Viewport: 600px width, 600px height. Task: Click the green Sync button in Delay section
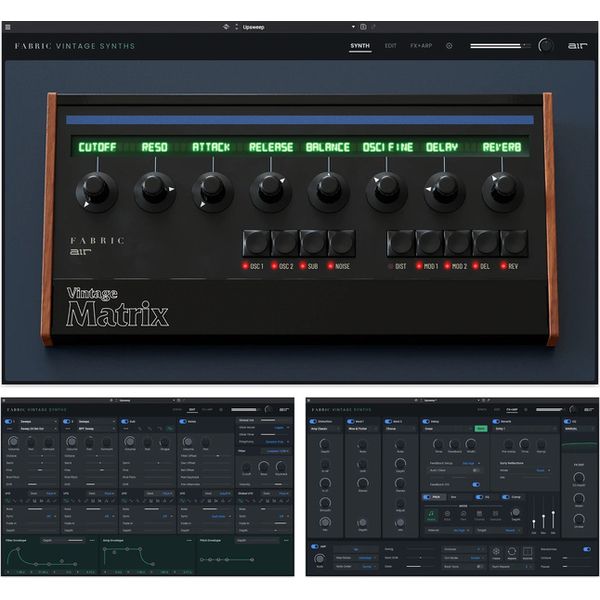(x=481, y=429)
